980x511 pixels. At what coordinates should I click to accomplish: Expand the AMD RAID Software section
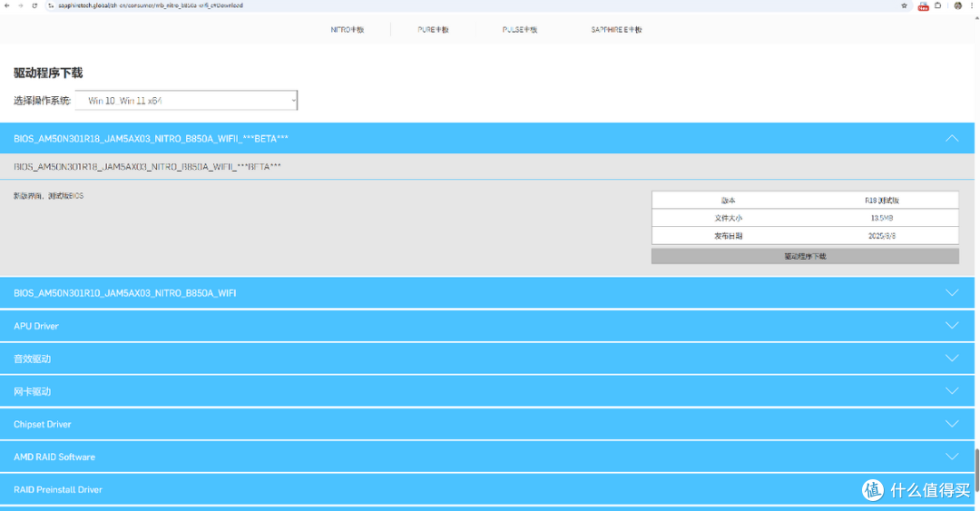pyautogui.click(x=487, y=457)
